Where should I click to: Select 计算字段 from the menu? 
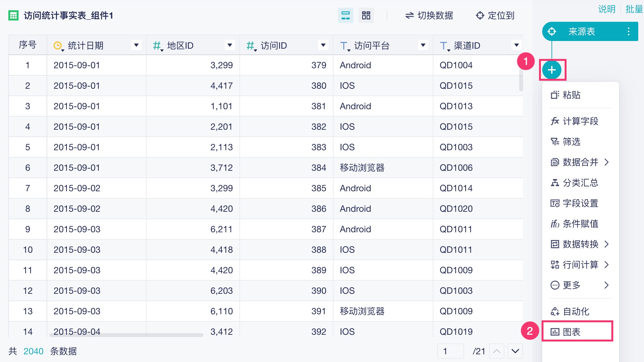580,121
